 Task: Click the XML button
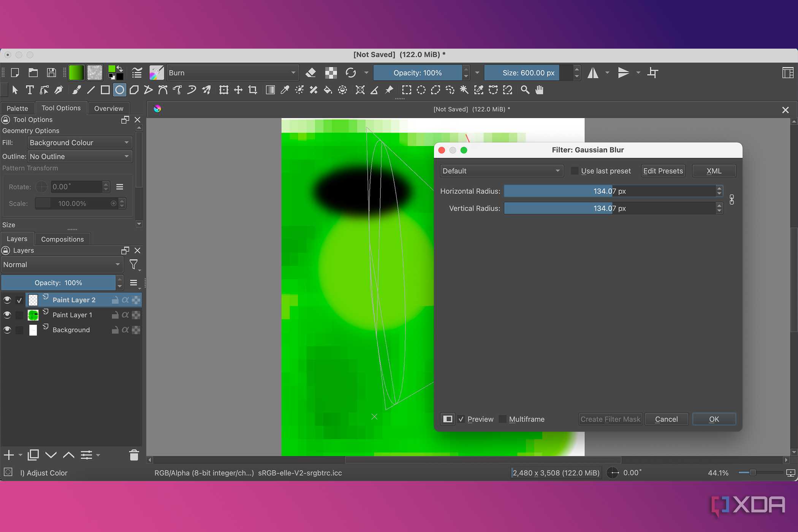click(x=714, y=171)
